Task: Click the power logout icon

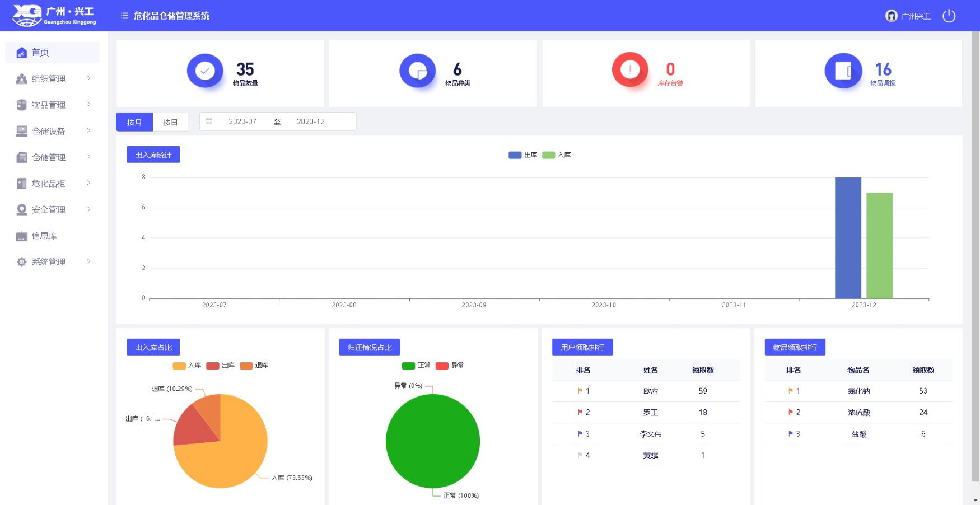Action: 949,16
